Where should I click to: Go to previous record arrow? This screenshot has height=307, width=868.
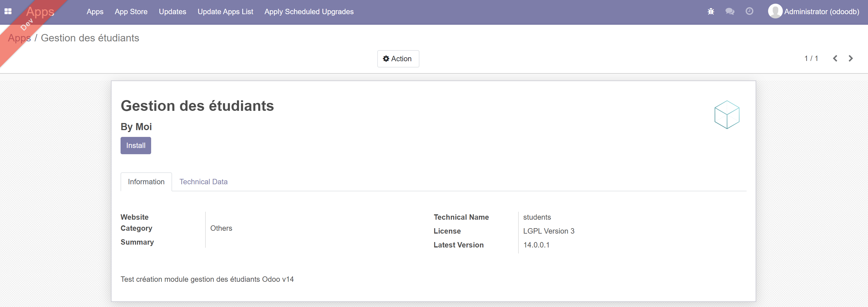[835, 58]
